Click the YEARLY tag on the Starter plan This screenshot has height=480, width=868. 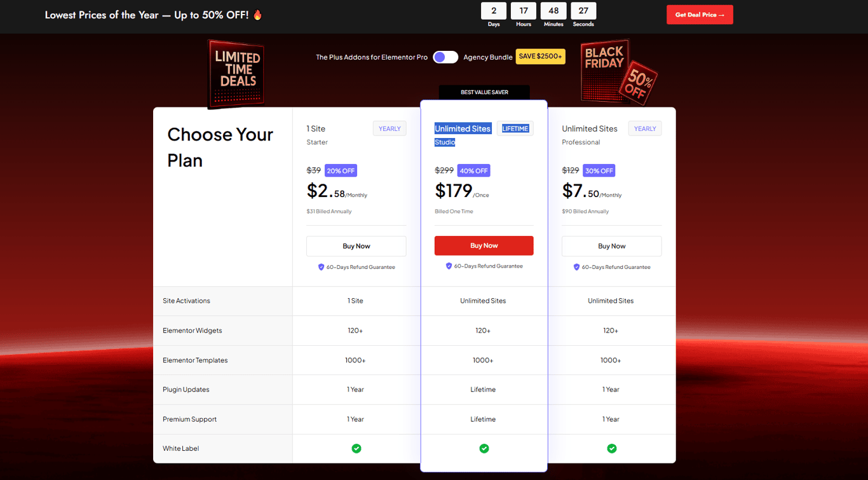coord(390,128)
